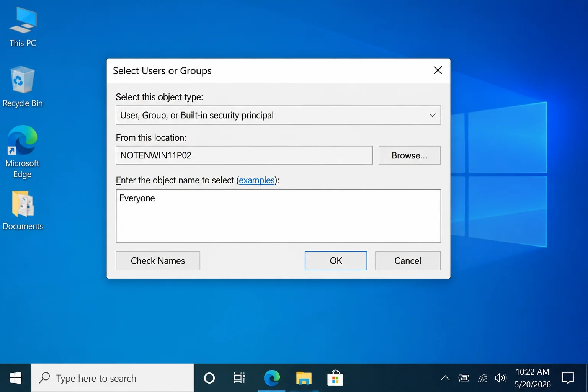Confirm with the OK button
The width and height of the screenshot is (588, 392).
coord(336,261)
